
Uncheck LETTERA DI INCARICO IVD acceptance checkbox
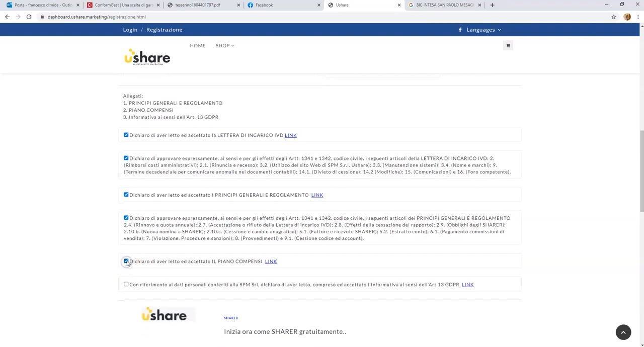point(126,135)
